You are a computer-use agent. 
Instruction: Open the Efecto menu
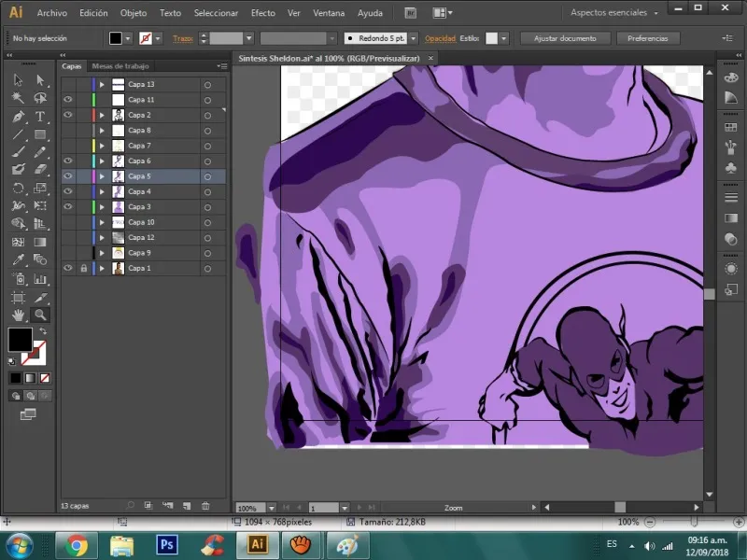tap(262, 13)
